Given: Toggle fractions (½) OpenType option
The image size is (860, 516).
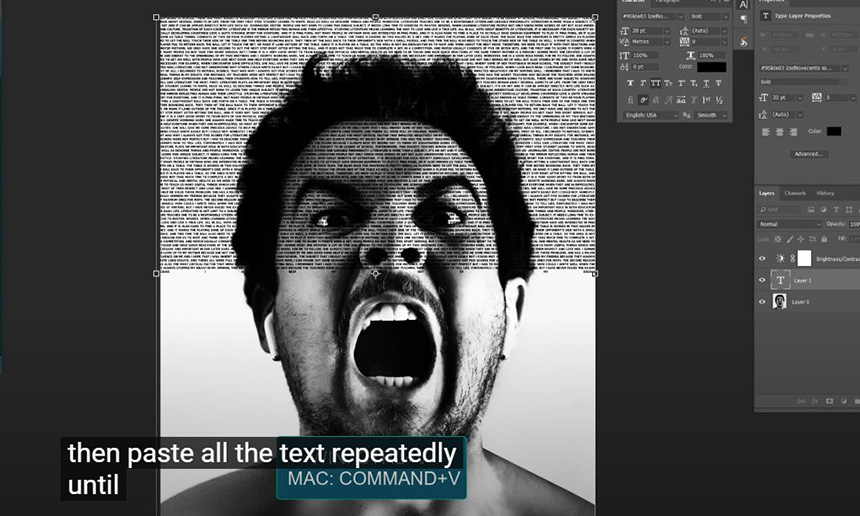Looking at the screenshot, I should 719,100.
